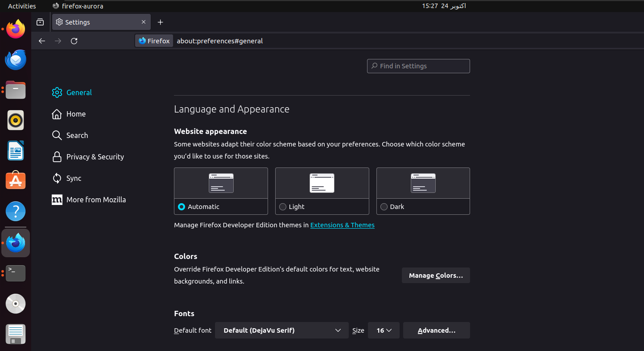Open the Default font dropdown
644x351 pixels.
pos(282,330)
